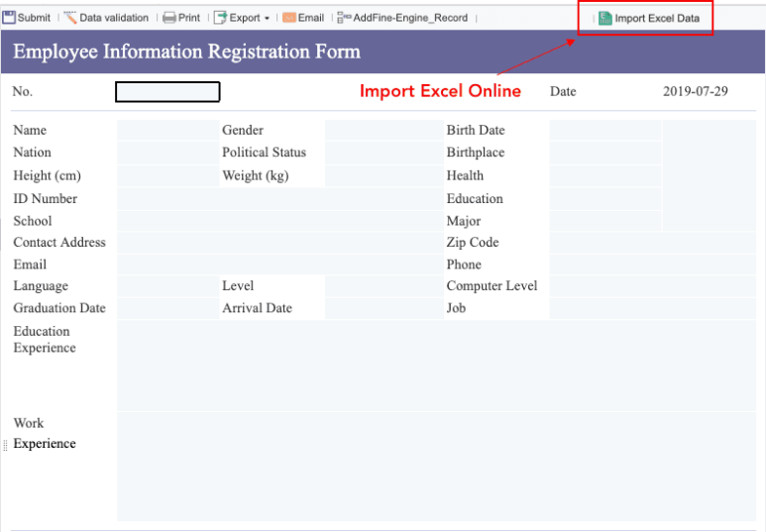Click Import Excel Data button text

point(657,19)
